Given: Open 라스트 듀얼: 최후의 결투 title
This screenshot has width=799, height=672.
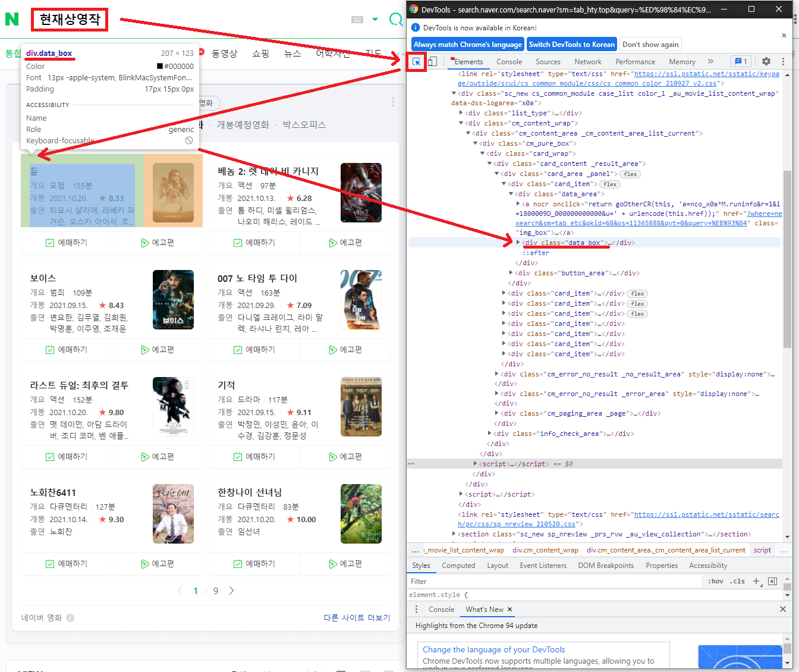Looking at the screenshot, I should (x=80, y=385).
